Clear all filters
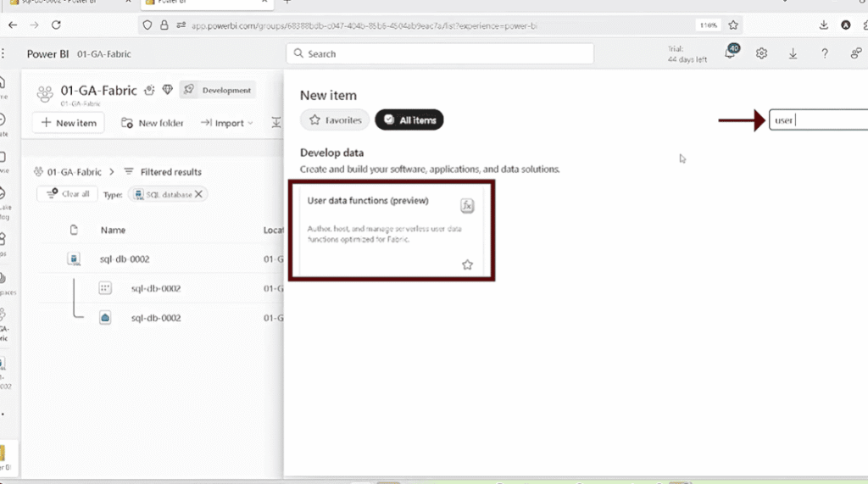The image size is (868, 484). point(68,194)
